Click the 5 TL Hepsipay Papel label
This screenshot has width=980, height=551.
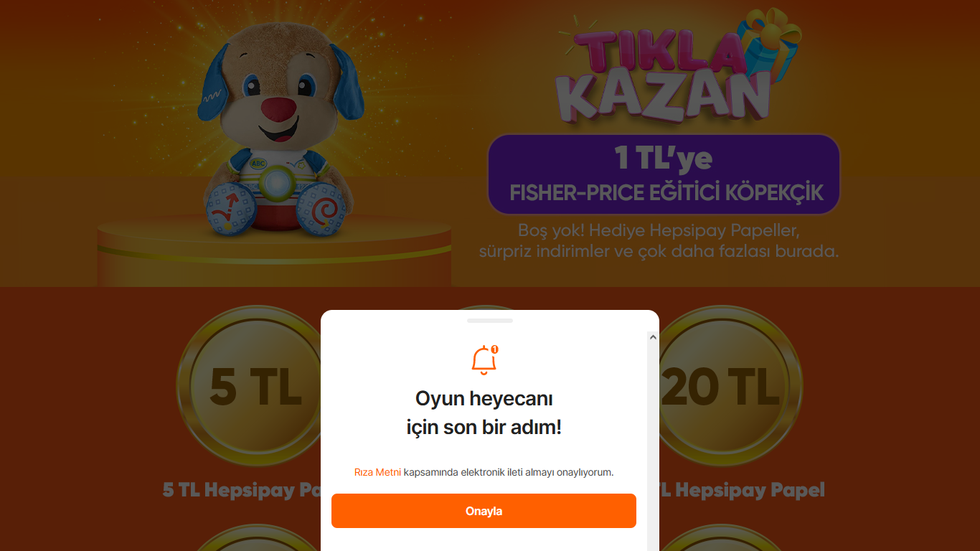coord(242,490)
